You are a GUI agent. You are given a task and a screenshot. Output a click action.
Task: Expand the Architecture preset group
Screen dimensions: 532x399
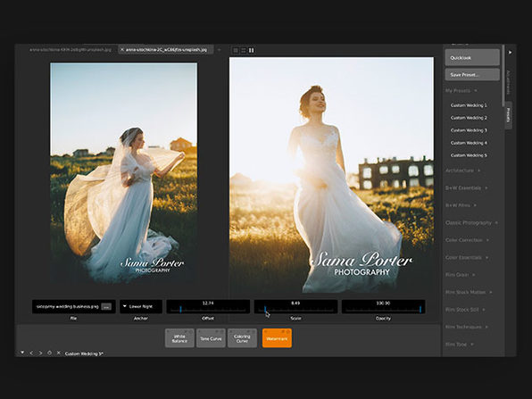click(x=462, y=170)
